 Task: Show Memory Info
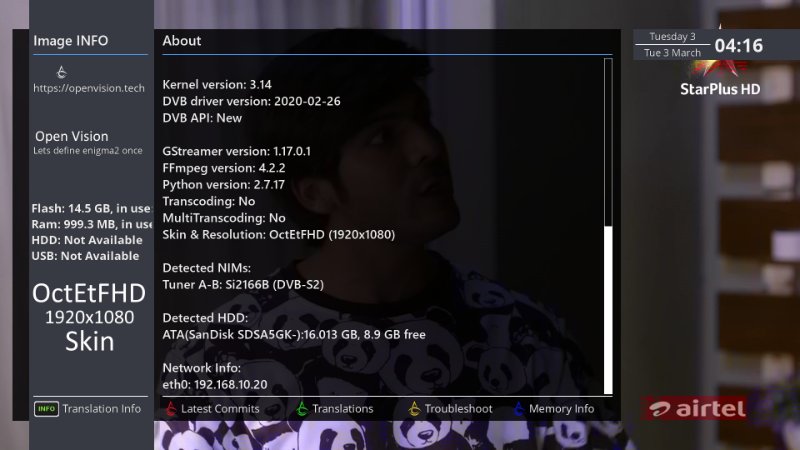(x=561, y=409)
